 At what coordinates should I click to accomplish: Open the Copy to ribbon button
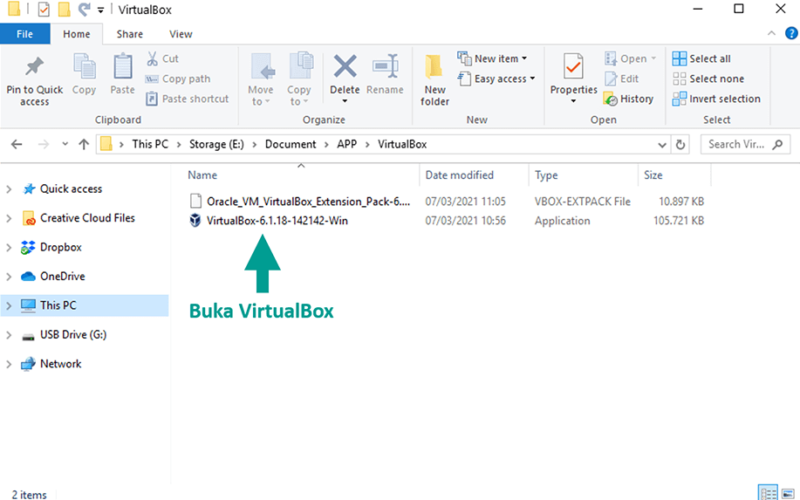coord(299,80)
